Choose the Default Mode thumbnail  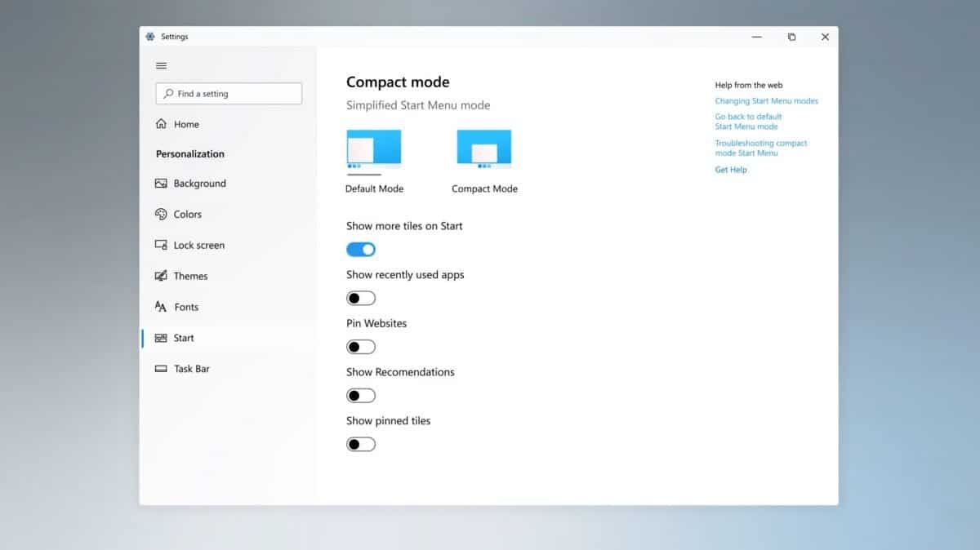374,149
